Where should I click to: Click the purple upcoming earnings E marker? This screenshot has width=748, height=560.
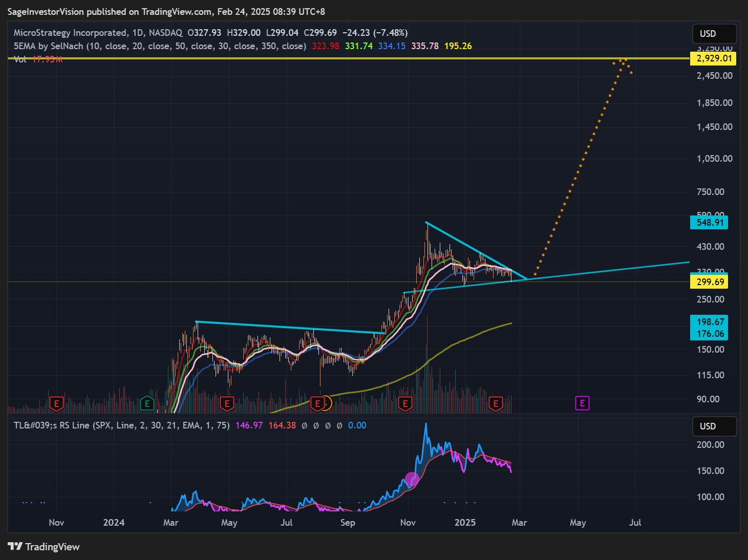582,403
